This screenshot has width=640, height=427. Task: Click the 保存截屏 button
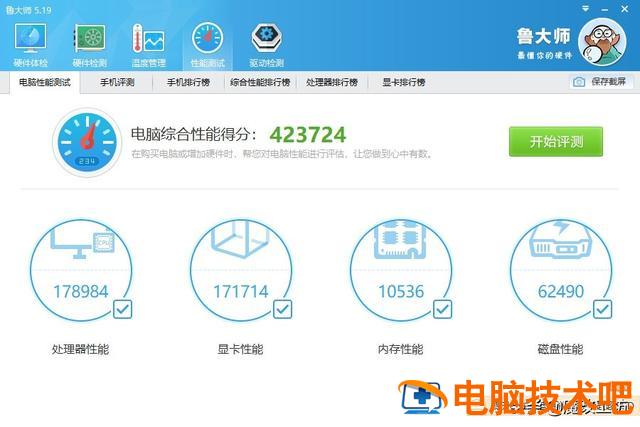pyautogui.click(x=602, y=82)
